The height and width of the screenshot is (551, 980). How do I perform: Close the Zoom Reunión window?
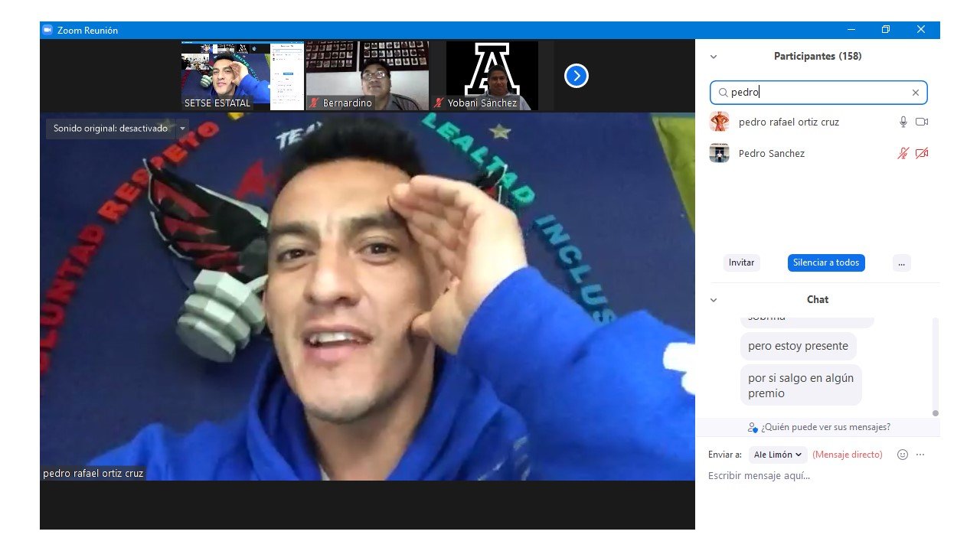(921, 30)
